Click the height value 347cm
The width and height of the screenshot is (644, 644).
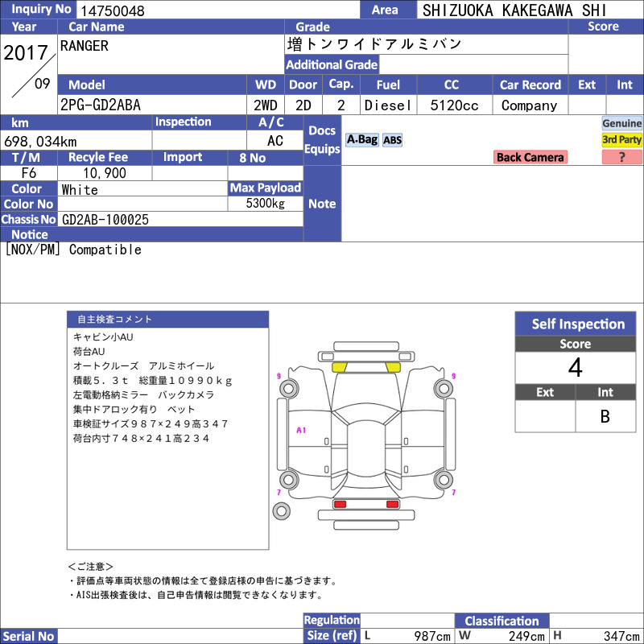(621, 636)
